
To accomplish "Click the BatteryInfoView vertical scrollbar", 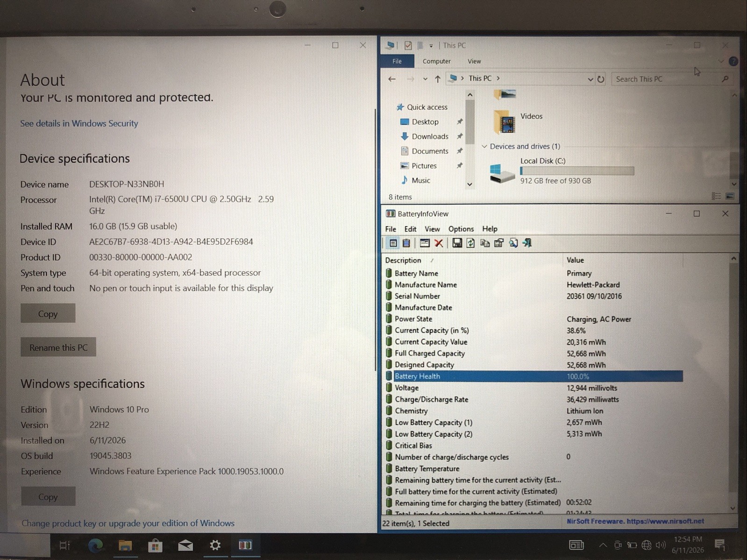I will pos(733,383).
